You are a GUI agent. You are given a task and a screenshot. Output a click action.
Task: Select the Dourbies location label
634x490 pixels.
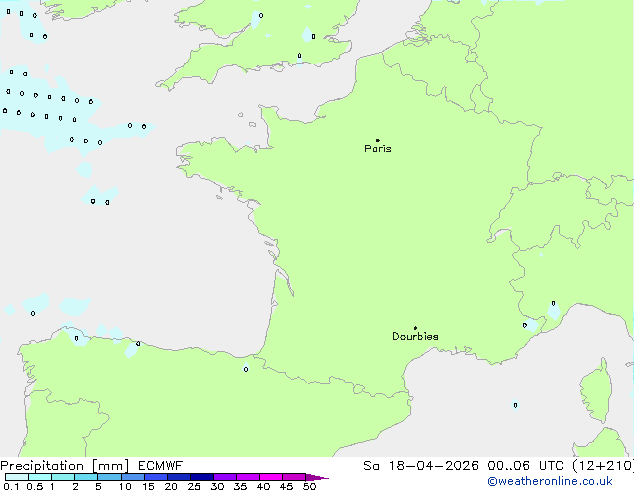click(415, 337)
